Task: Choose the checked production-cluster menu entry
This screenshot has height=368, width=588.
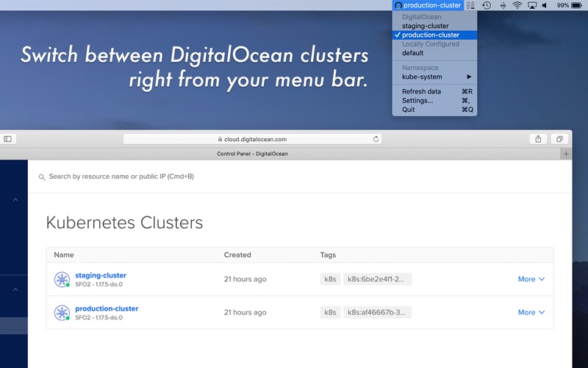Action: 434,35
